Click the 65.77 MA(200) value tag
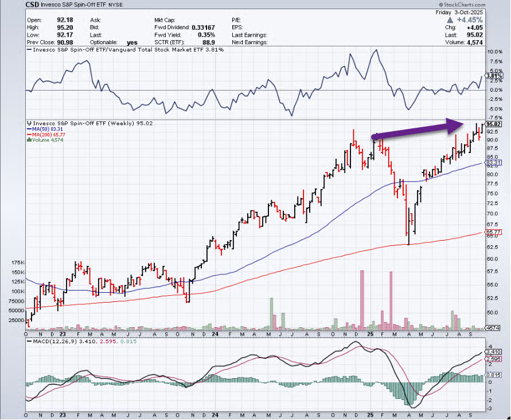Image resolution: width=511 pixels, height=420 pixels. 493,233
